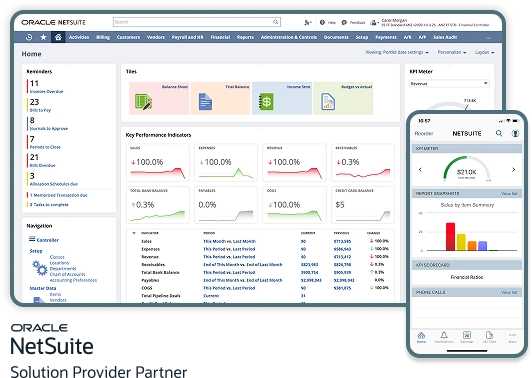
Task: Tap the mobile search magnifier icon
Action: coord(499,133)
